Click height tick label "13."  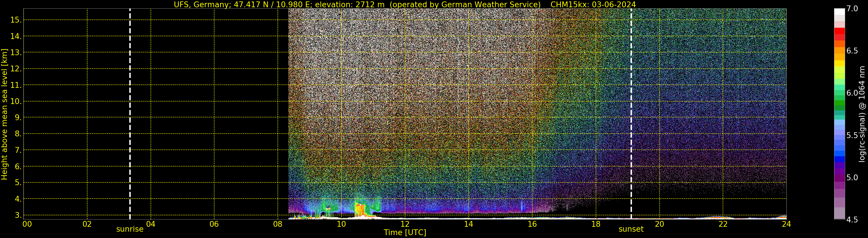(16, 53)
